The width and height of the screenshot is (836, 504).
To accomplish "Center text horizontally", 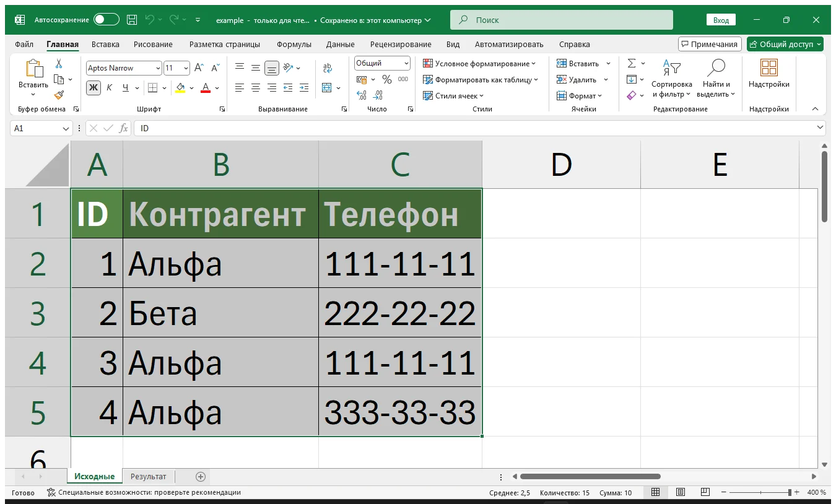I will pyautogui.click(x=255, y=88).
